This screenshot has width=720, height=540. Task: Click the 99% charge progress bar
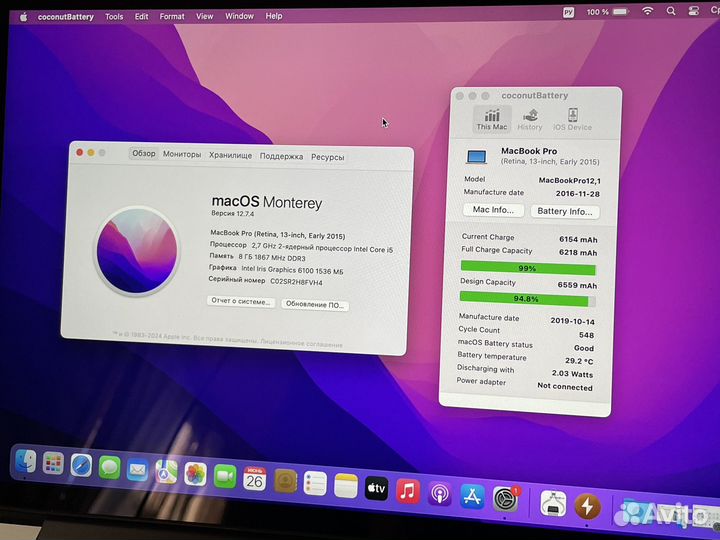528,268
